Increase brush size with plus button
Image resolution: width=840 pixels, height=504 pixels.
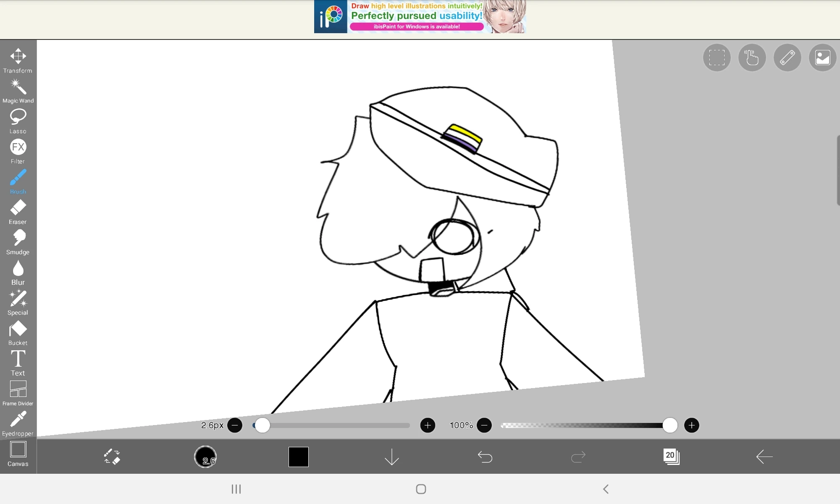click(x=428, y=425)
